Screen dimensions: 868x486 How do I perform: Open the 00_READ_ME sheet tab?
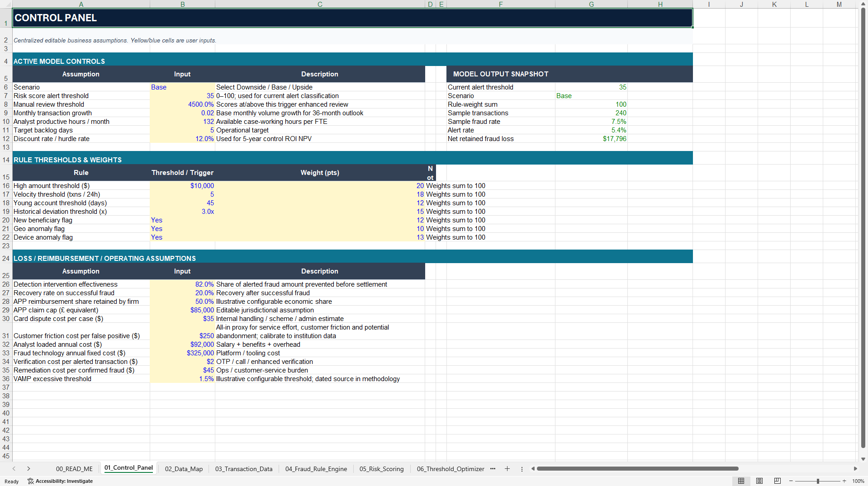74,469
